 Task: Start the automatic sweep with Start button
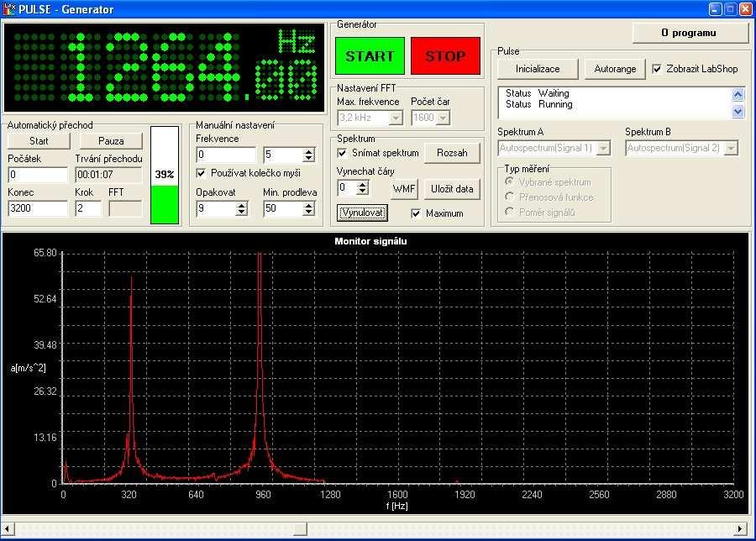[39, 141]
